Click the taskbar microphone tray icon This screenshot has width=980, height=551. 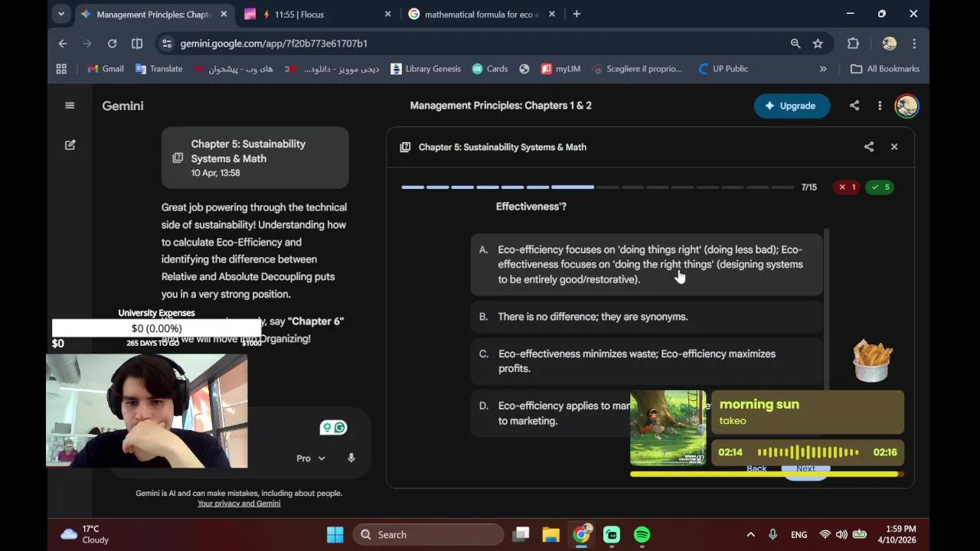click(x=773, y=535)
